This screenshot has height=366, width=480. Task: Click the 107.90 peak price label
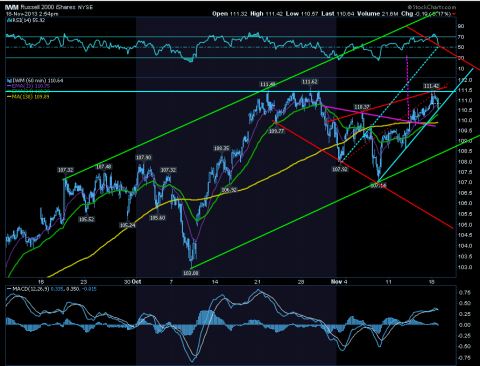[143, 157]
